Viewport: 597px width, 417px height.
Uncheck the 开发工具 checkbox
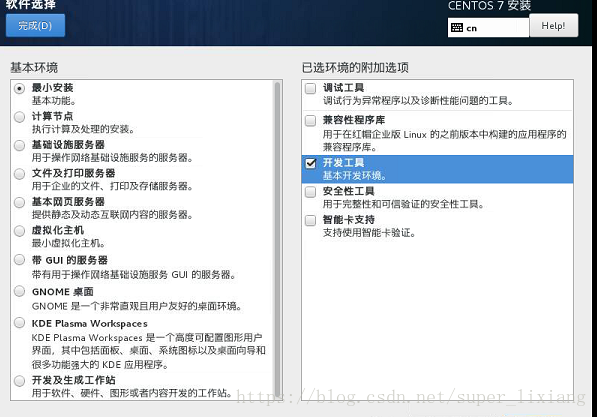pyautogui.click(x=311, y=163)
